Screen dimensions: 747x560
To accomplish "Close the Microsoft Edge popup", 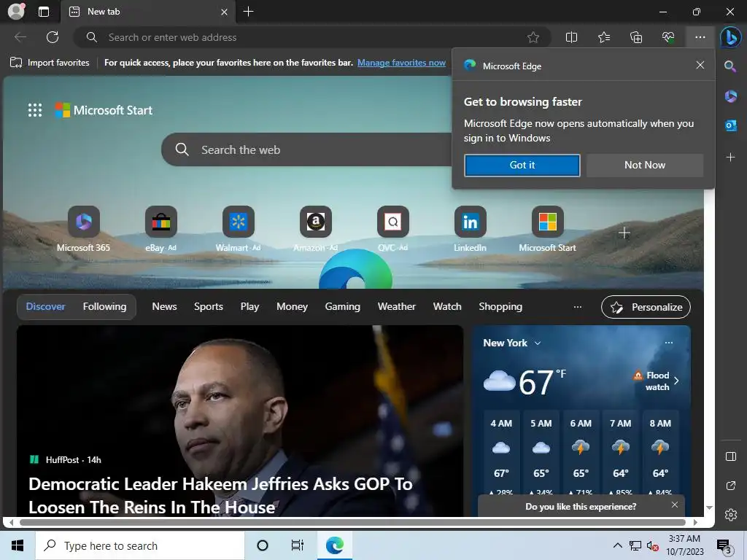I will coord(700,65).
